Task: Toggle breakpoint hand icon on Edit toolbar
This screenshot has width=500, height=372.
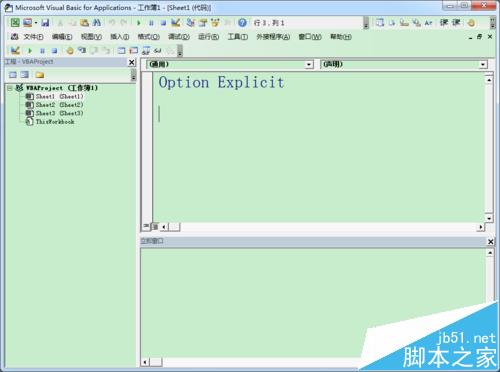Action: click(471, 23)
